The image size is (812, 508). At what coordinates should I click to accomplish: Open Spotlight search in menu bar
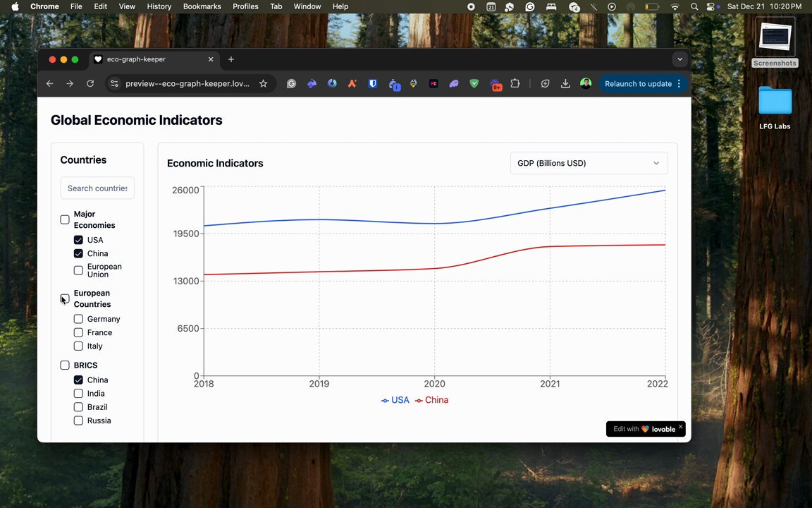coord(694,7)
